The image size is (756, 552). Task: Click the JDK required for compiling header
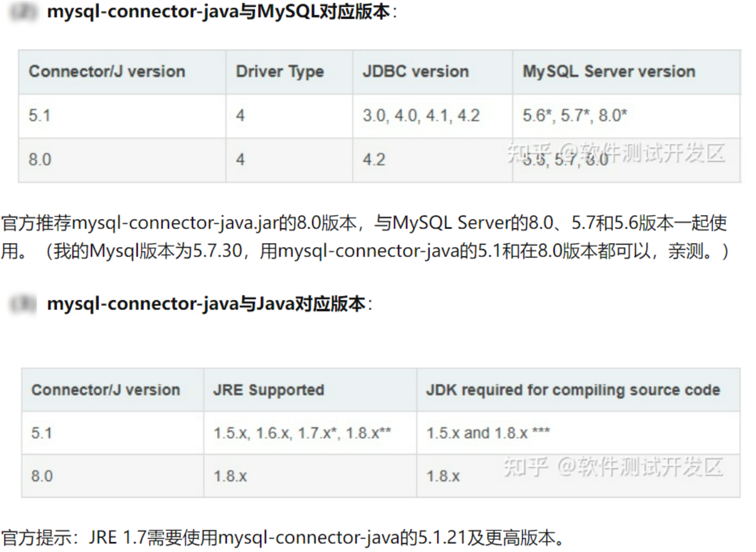click(x=573, y=390)
